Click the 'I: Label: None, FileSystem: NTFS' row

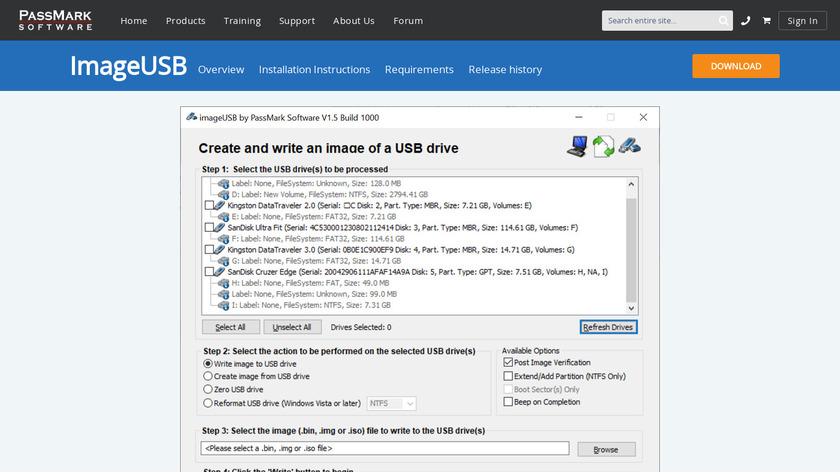pos(311,305)
